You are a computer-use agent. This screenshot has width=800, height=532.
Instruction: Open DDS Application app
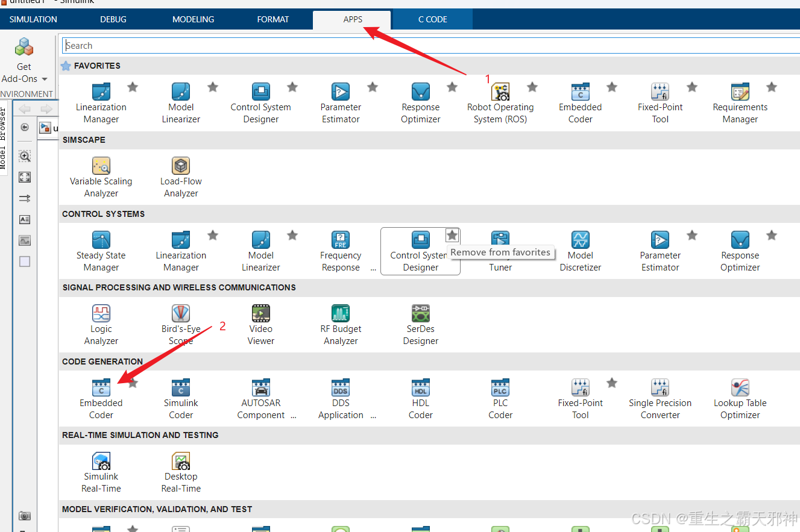point(341,399)
